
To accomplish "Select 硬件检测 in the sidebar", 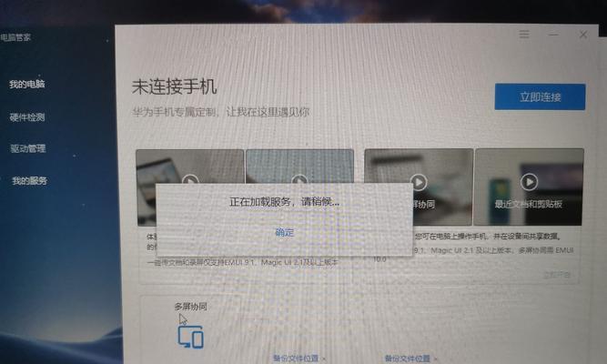I will (x=27, y=117).
